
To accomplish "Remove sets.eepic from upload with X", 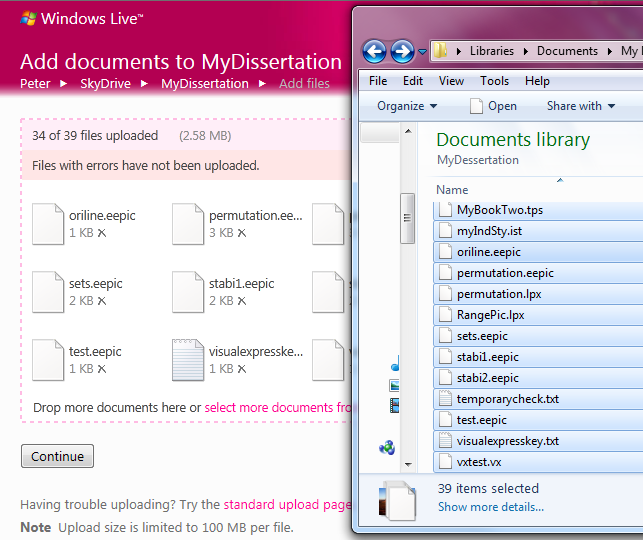I will (x=102, y=301).
